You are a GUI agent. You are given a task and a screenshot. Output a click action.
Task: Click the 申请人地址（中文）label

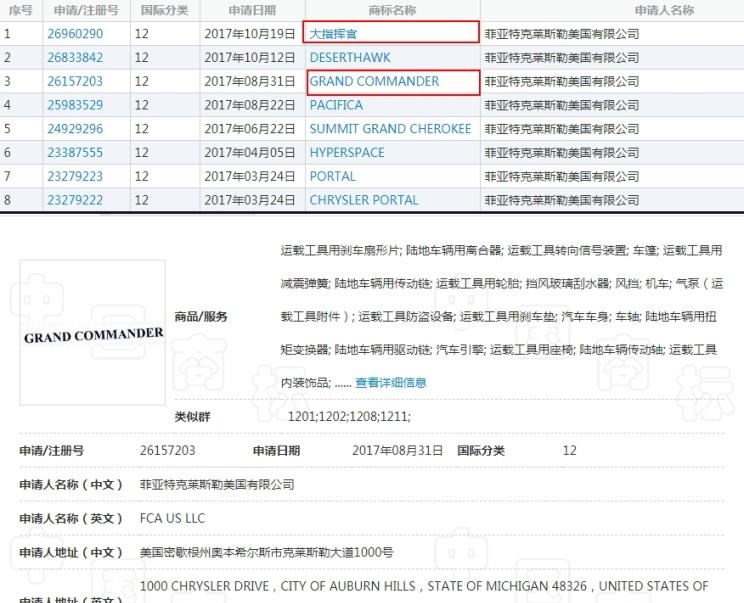click(x=71, y=552)
